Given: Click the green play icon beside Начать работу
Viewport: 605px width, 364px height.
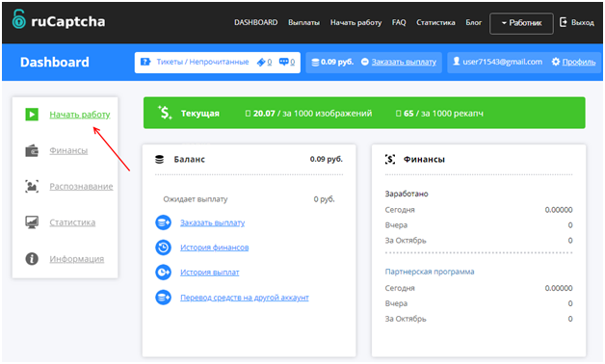Looking at the screenshot, I should 32,115.
